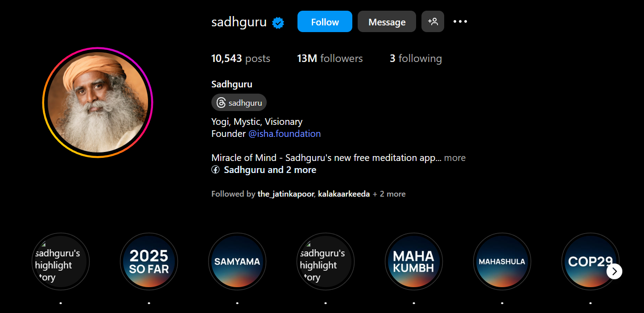
Task: Open the SAMYAMA highlight
Action: coord(237,262)
